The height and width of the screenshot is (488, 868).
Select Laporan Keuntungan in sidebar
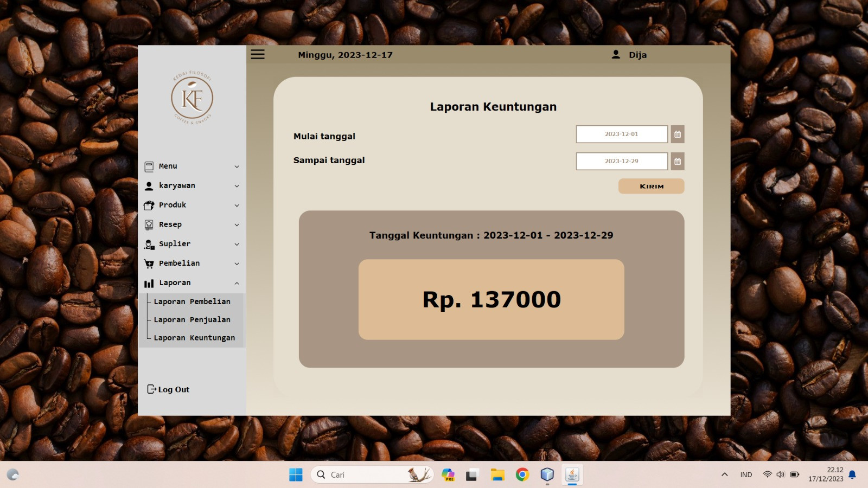194,338
